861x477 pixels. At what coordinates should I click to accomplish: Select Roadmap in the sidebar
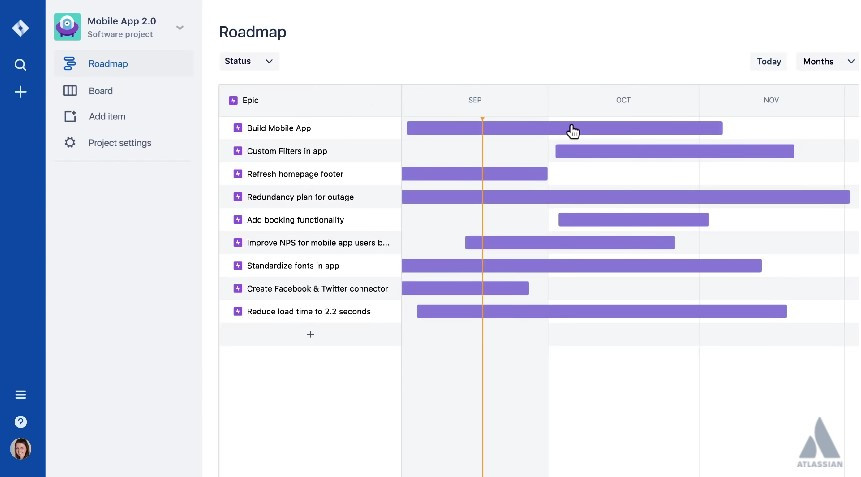[108, 64]
